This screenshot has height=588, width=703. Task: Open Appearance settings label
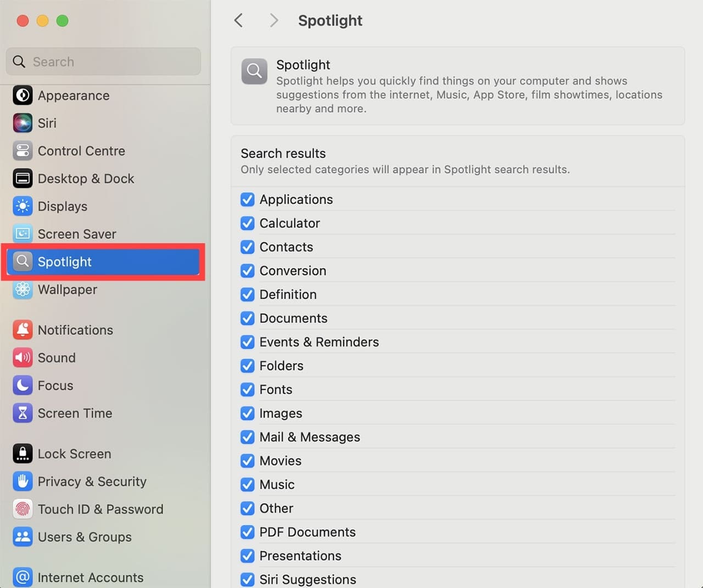(x=74, y=96)
